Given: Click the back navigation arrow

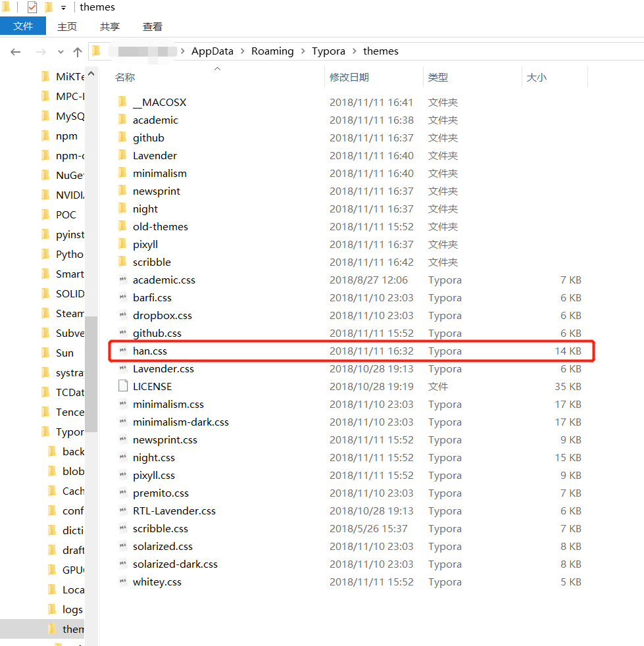Looking at the screenshot, I should (16, 51).
